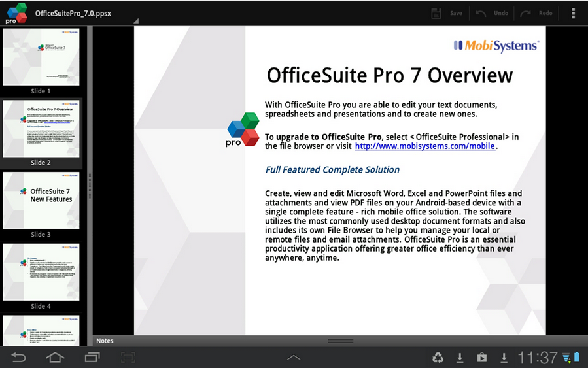The height and width of the screenshot is (368, 588).
Task: Select Slide 1 thumbnail
Action: pyautogui.click(x=41, y=58)
